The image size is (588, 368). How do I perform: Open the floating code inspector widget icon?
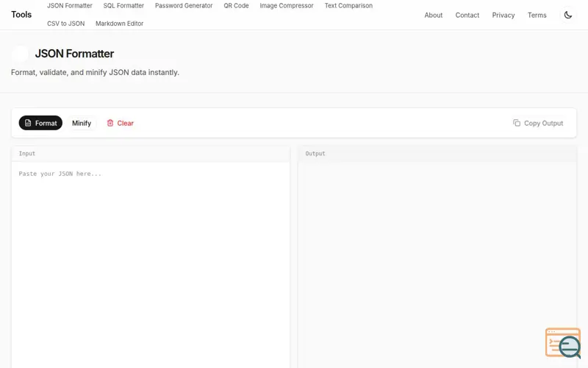tap(563, 343)
